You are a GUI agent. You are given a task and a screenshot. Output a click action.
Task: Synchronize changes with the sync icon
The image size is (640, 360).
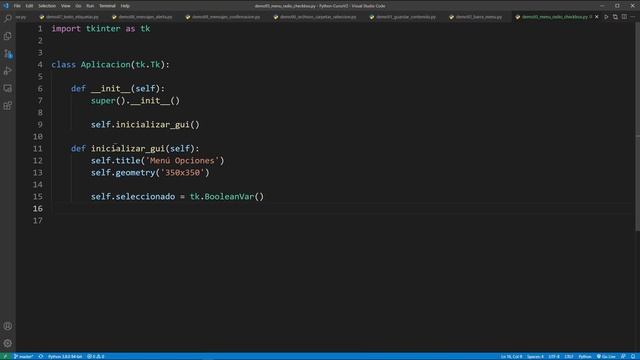pyautogui.click(x=41, y=356)
